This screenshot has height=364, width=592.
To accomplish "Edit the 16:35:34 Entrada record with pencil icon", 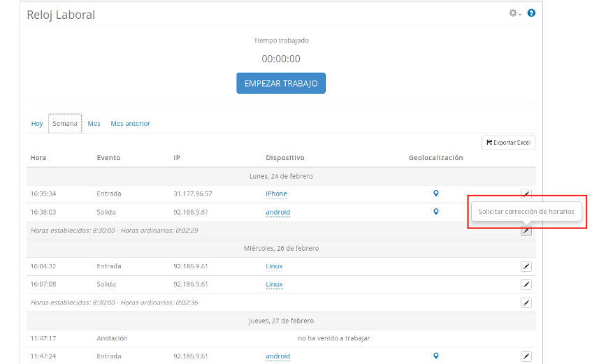I will [526, 194].
